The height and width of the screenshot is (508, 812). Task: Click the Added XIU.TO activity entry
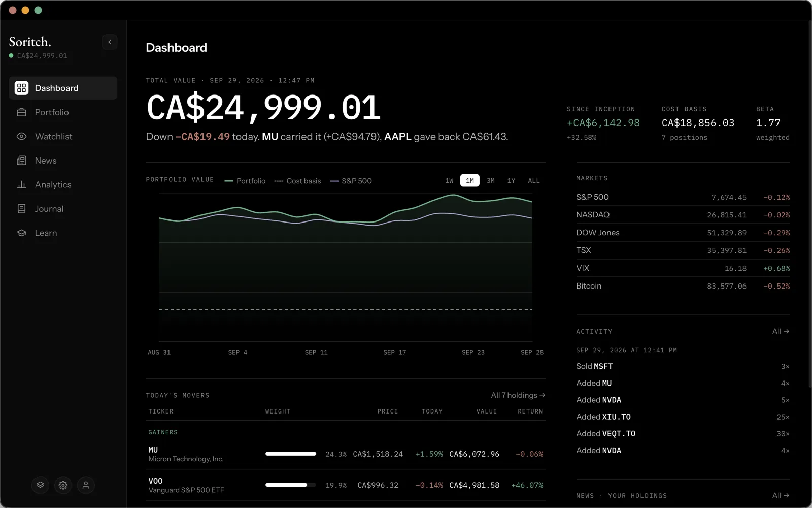coord(683,417)
